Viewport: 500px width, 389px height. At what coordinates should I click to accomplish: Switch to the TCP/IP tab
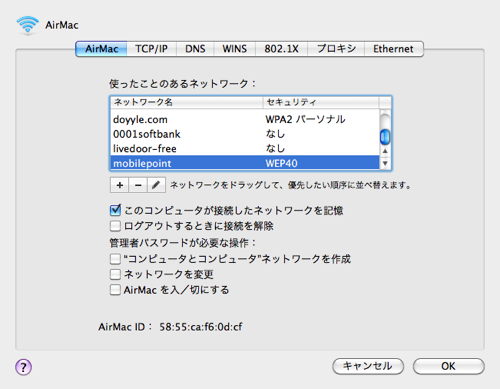coord(151,49)
